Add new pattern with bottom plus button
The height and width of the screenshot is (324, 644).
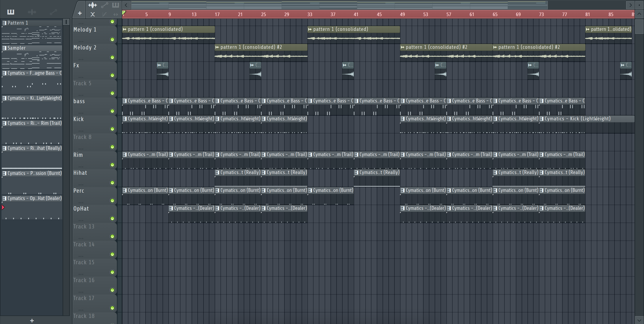point(32,320)
